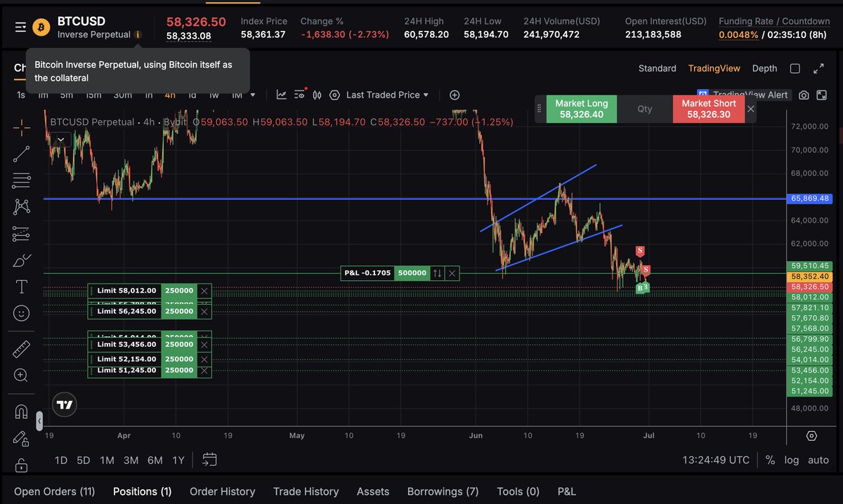The image size is (843, 504).
Task: Click the Bitcoin coin logo
Action: point(41,27)
